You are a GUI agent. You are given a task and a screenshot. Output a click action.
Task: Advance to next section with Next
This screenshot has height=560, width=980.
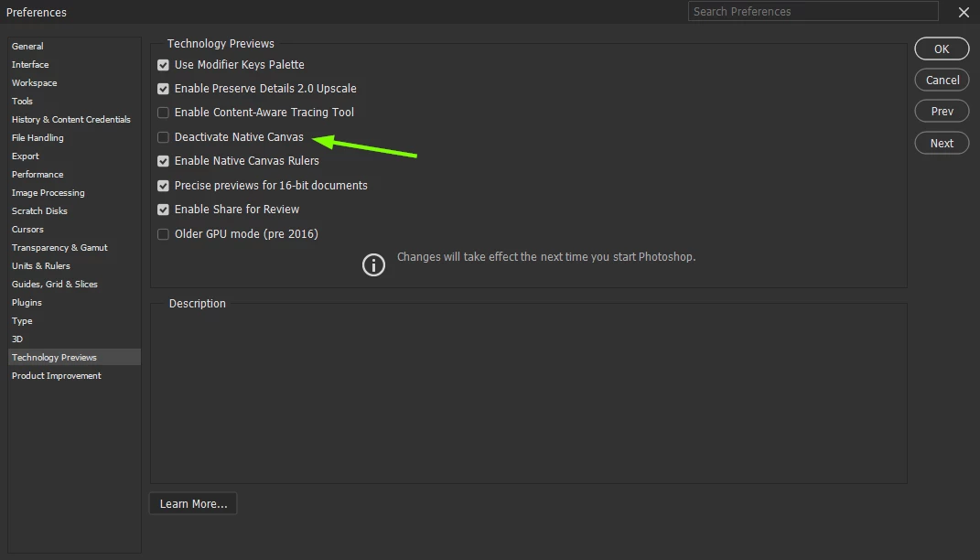(942, 143)
